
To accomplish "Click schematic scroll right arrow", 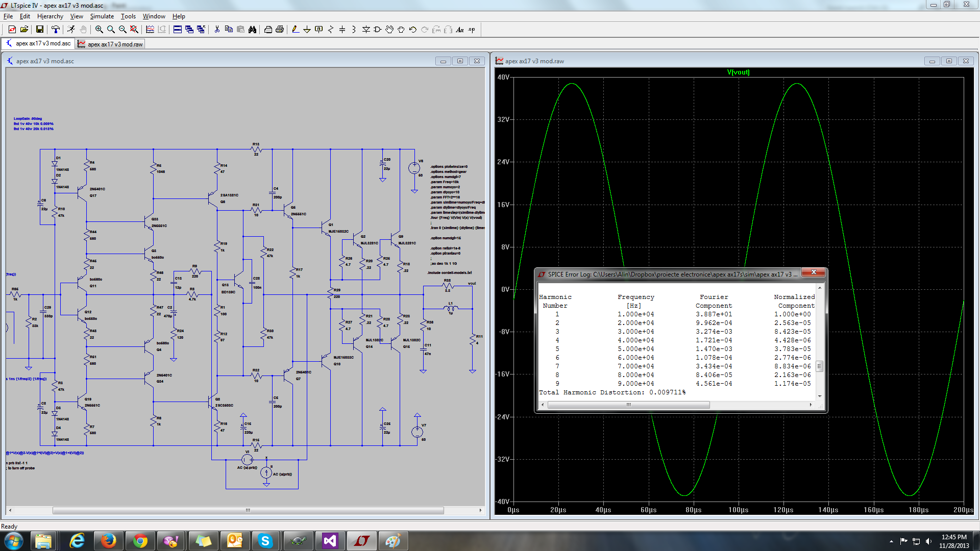I will (x=480, y=510).
